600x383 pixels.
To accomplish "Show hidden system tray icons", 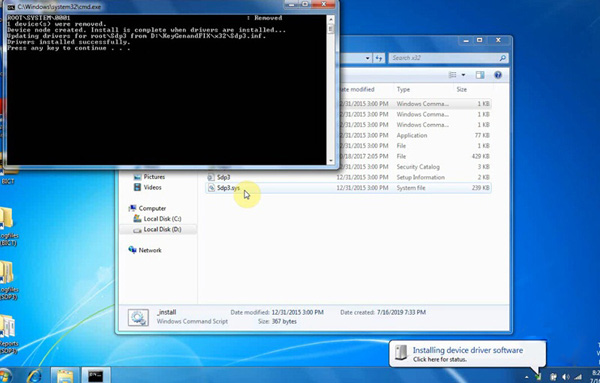I will pos(527,377).
